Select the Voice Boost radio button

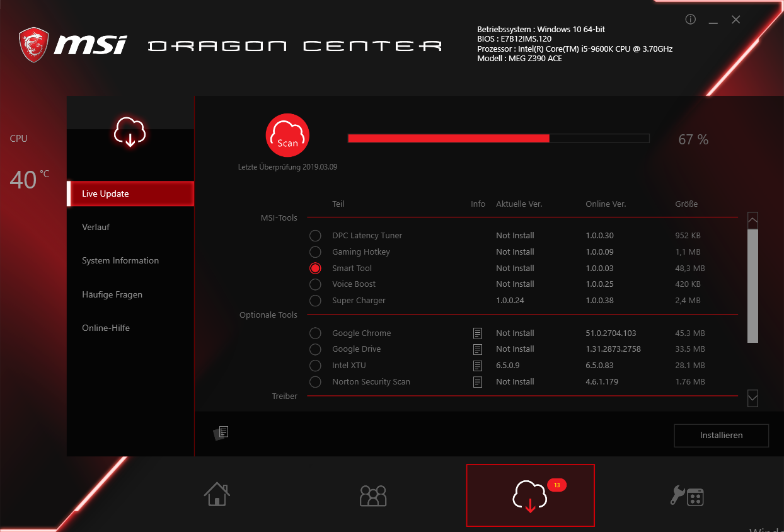tap(315, 284)
